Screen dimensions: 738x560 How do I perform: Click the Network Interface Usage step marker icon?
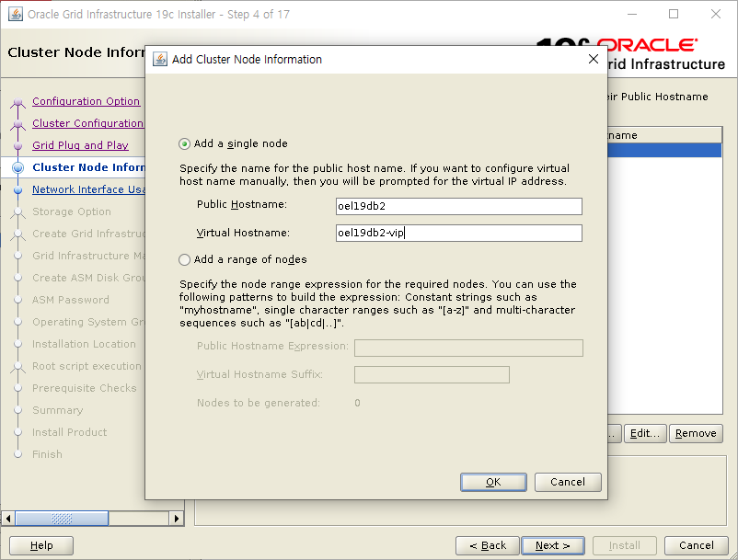click(17, 190)
